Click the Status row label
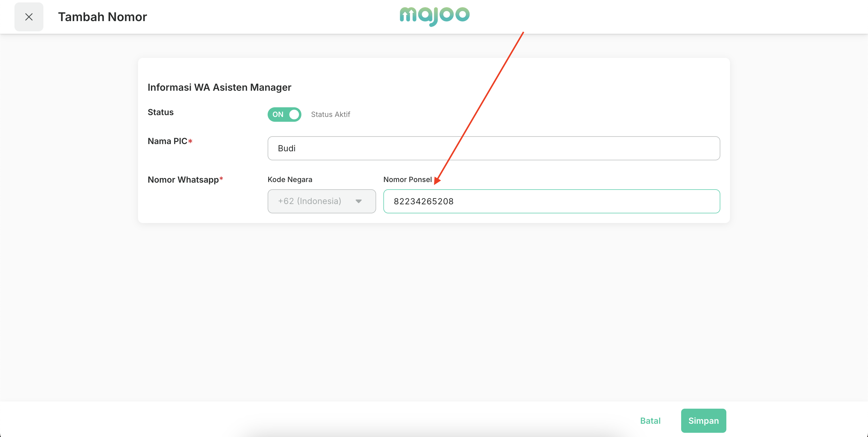868x437 pixels. click(x=160, y=112)
